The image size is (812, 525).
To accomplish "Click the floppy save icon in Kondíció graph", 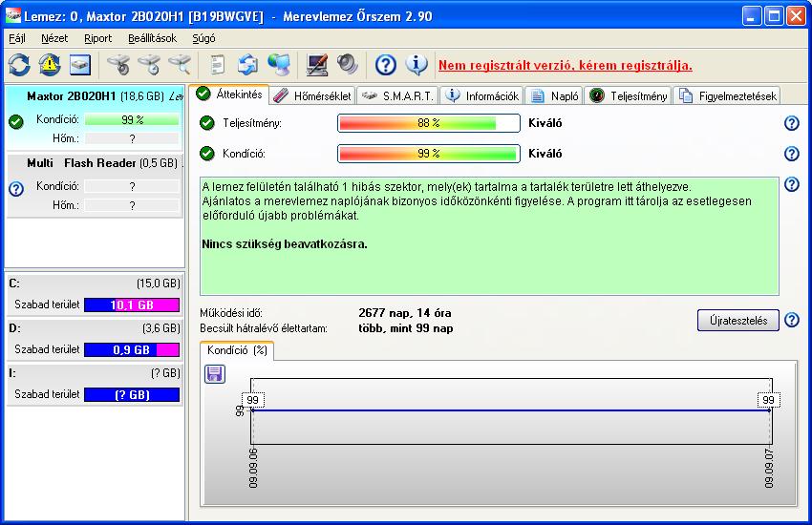I will pos(214,373).
